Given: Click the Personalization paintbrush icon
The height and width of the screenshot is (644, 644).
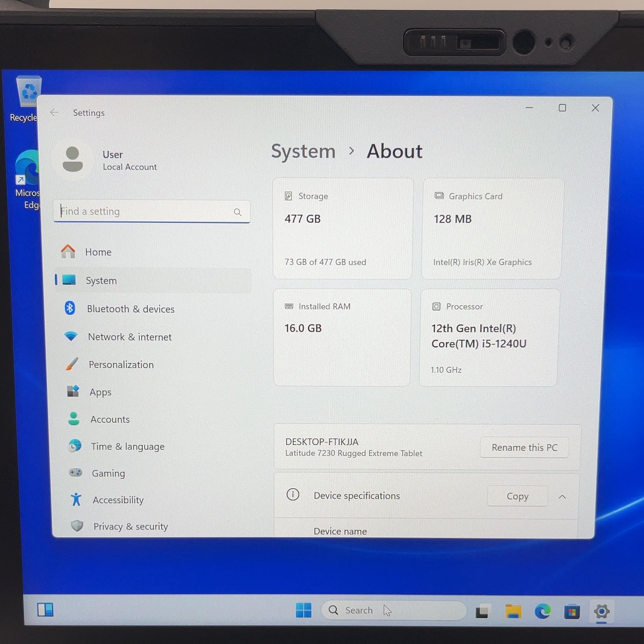Looking at the screenshot, I should (72, 364).
